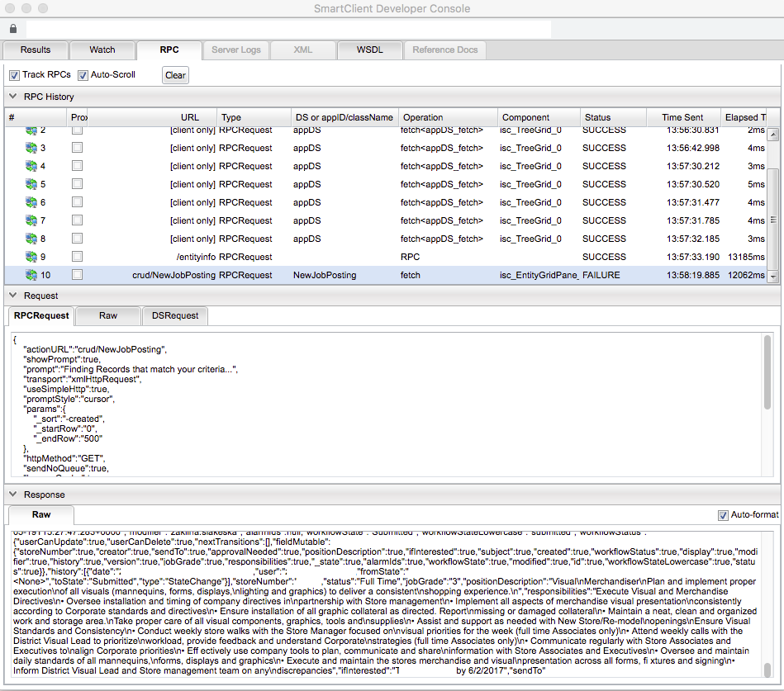Click the 13185ms elapsed time cell
Viewport: 784px width, 691px height.
[746, 257]
